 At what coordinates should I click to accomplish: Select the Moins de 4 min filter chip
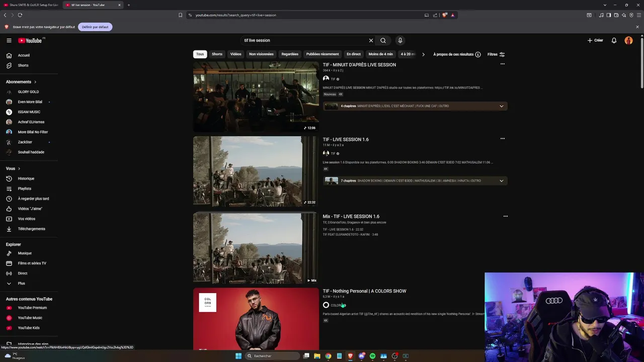click(381, 54)
